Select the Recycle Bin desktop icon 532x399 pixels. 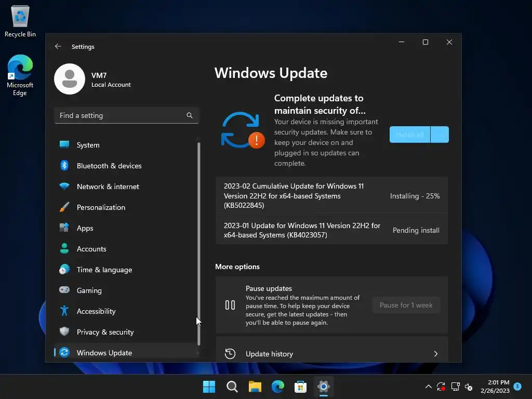tap(20, 21)
